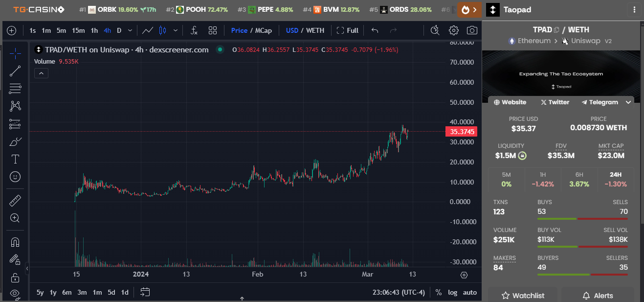This screenshot has height=302, width=644.
Task: Open price Alerts for TPAD
Action: click(x=598, y=296)
